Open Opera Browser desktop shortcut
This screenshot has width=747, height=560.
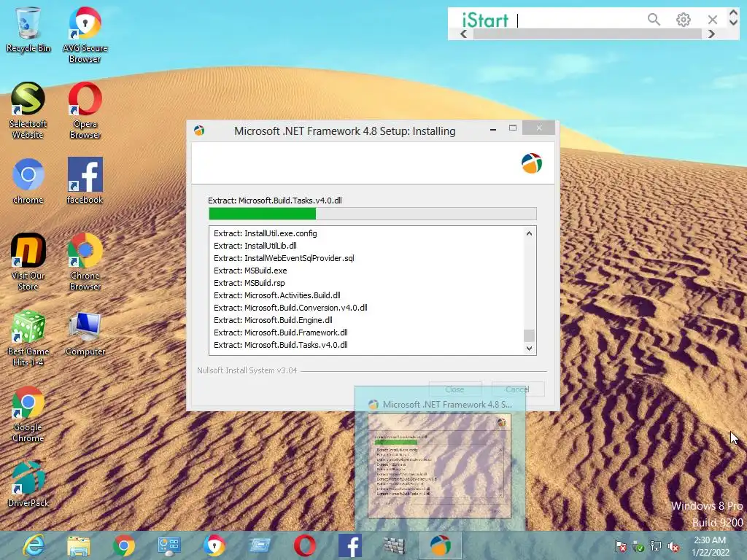tap(85, 111)
